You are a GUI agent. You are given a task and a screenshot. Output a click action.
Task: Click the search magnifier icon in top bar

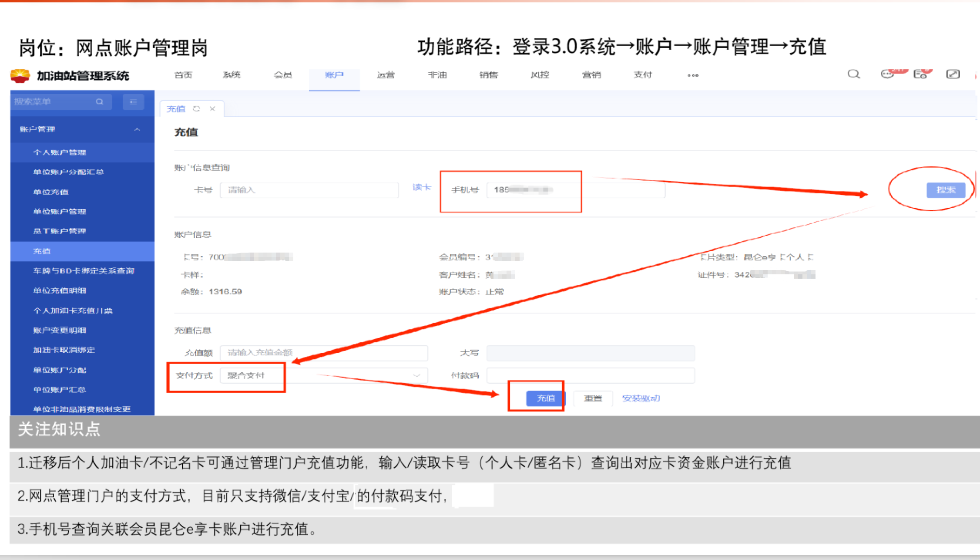(x=853, y=74)
